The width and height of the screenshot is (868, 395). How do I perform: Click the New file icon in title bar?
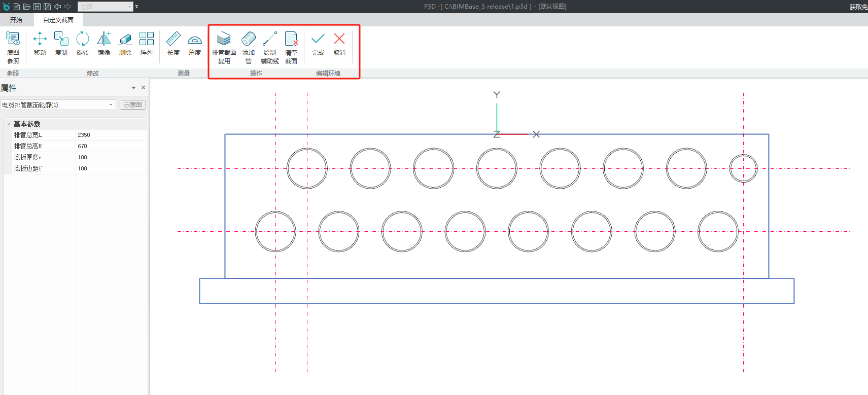[x=17, y=7]
